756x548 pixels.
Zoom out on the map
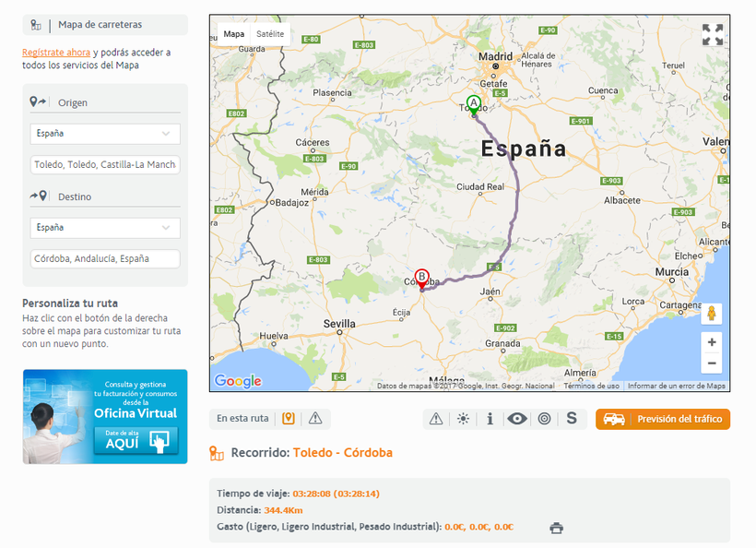click(712, 363)
